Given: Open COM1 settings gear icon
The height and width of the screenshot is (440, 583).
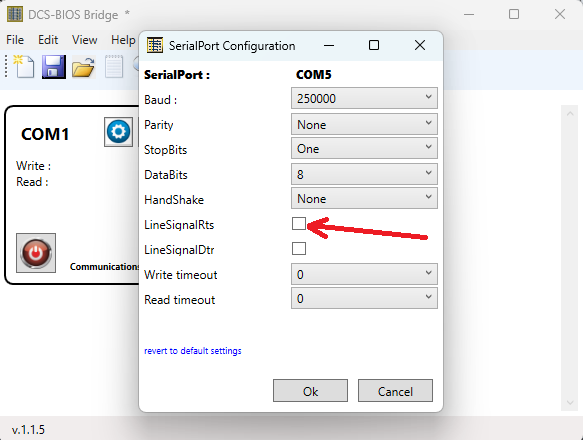Looking at the screenshot, I should click(118, 132).
